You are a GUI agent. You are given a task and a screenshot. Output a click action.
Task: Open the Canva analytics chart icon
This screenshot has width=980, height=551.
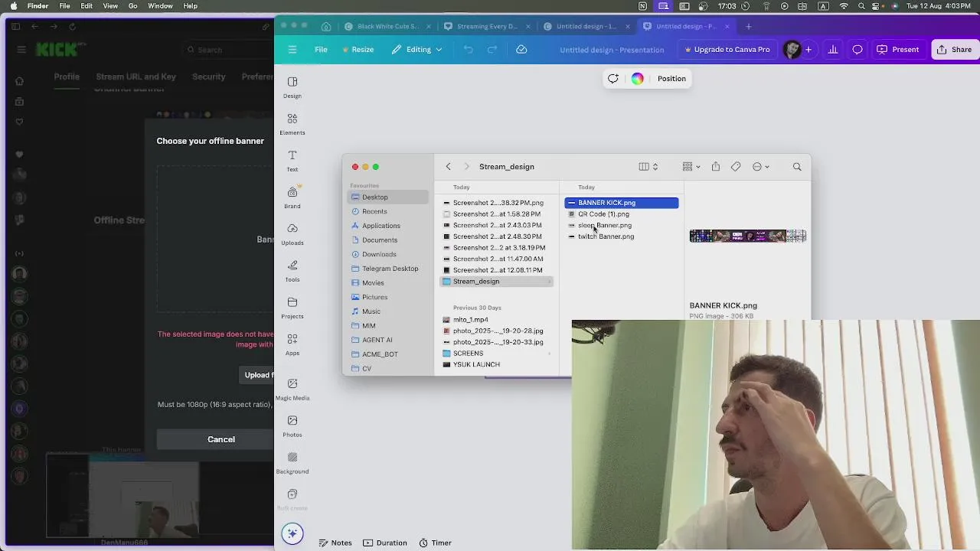pyautogui.click(x=832, y=50)
